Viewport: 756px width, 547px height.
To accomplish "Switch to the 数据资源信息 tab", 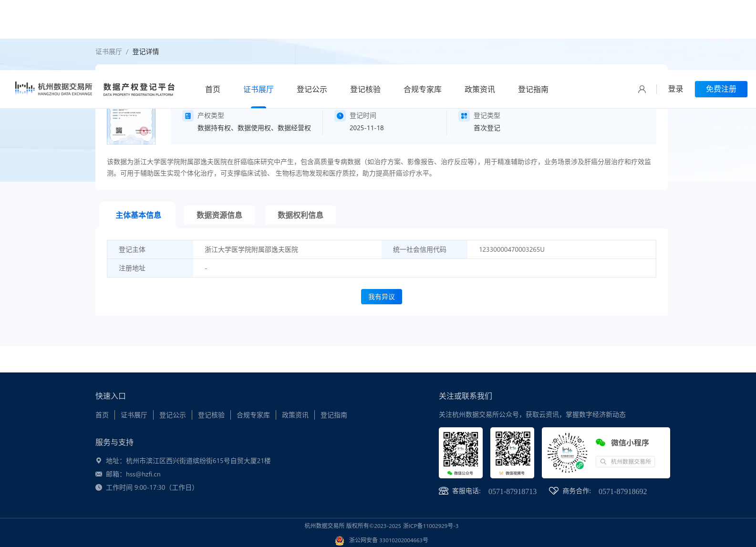I will pos(219,215).
